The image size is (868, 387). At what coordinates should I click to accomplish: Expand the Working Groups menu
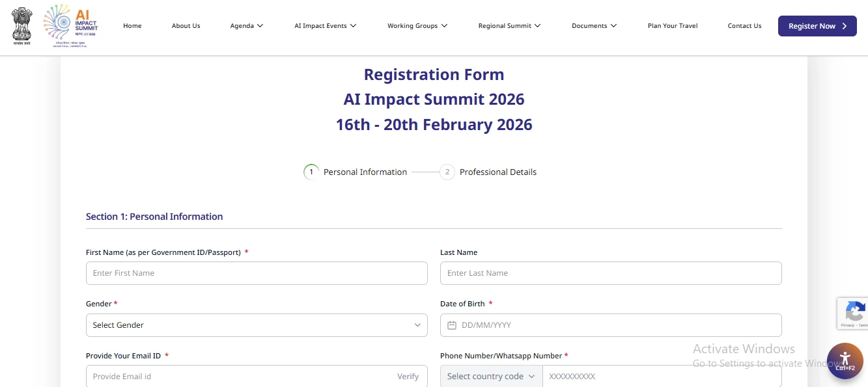click(x=417, y=26)
